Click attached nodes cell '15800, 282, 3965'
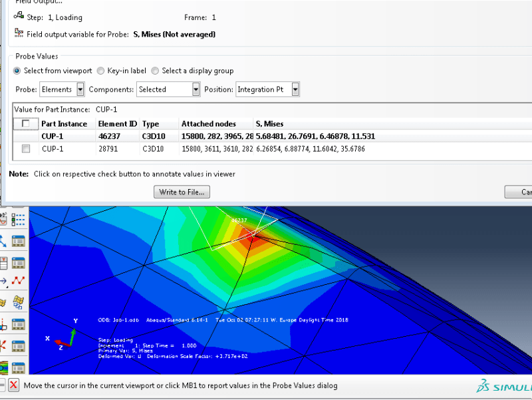The image size is (532, 400). (x=217, y=136)
